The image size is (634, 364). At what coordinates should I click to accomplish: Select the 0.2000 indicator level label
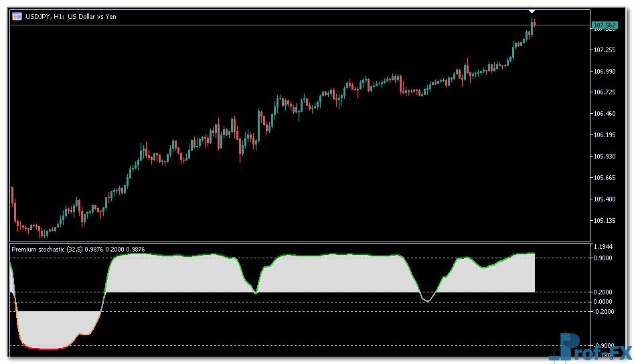coord(605,292)
